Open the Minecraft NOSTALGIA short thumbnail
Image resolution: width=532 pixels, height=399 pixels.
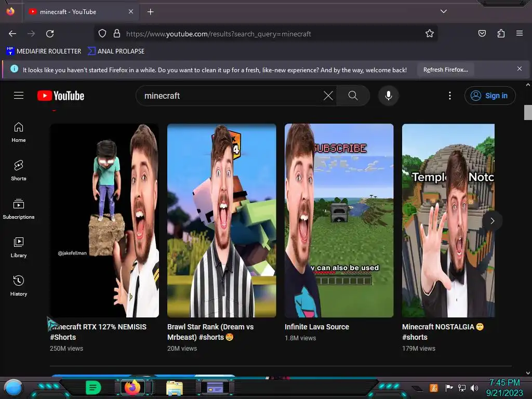coord(448,220)
